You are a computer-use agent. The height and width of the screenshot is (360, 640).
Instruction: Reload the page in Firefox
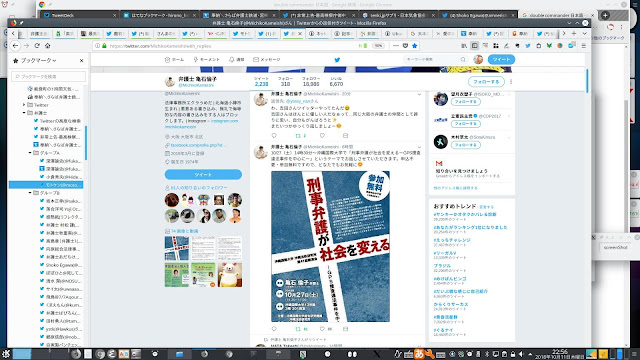[x=37, y=46]
